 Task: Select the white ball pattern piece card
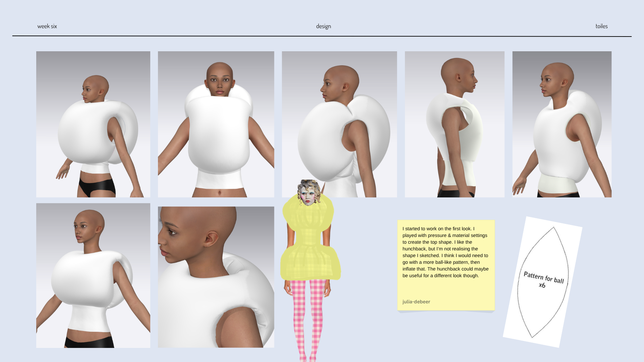542,282
